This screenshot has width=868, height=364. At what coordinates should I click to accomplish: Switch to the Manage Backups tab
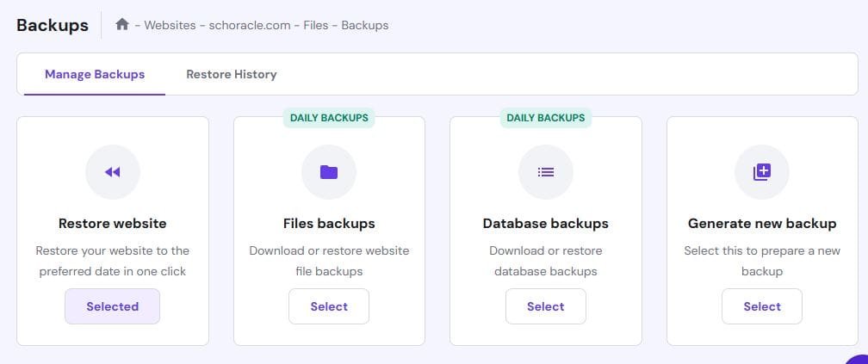(x=95, y=74)
